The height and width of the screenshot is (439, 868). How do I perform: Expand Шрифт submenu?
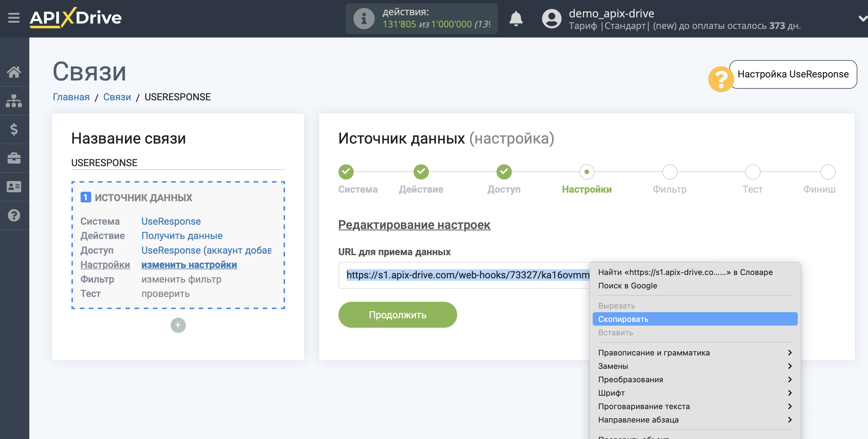[695, 393]
